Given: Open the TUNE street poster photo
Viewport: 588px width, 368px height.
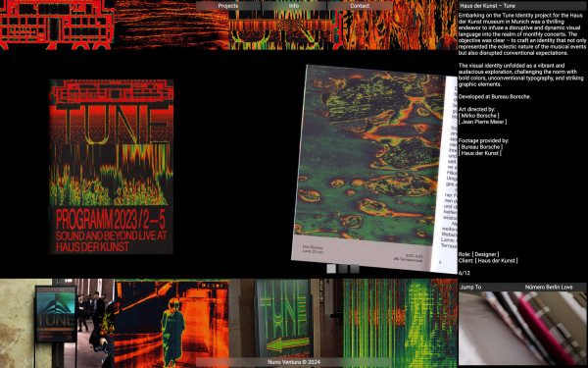Looking at the screenshot, I should 57,323.
